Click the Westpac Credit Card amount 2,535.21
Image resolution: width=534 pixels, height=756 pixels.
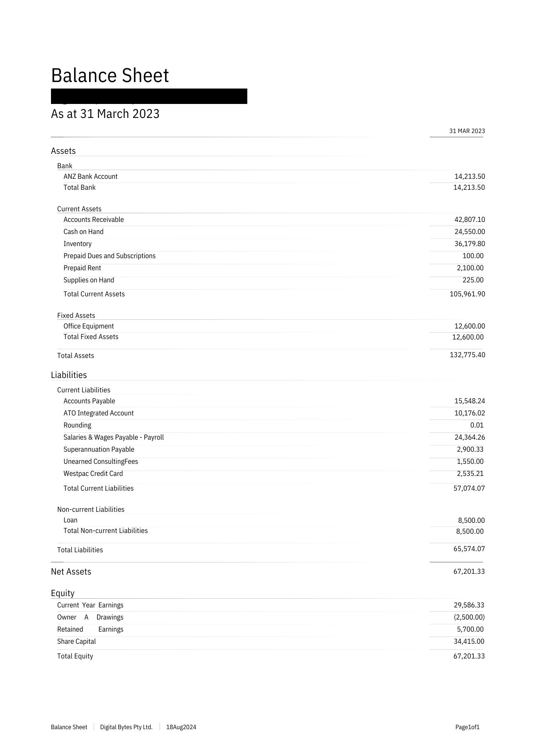click(470, 474)
